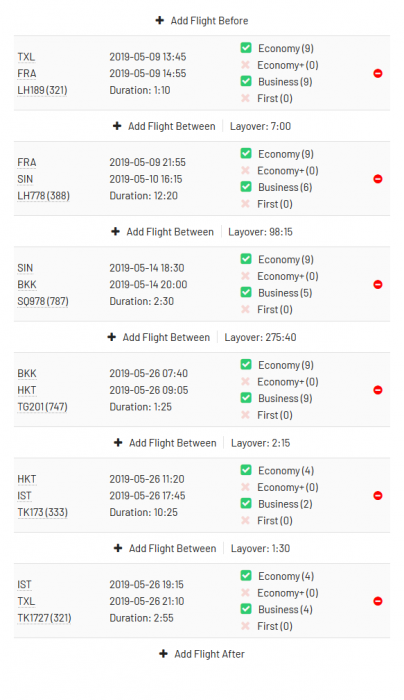Remove the TXL to FRA flight LH189

[378, 73]
